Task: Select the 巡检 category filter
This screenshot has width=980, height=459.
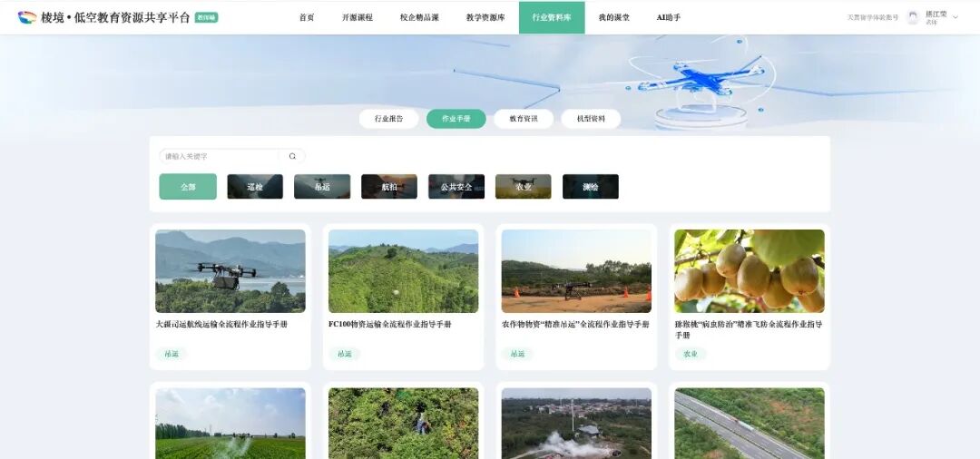Action: [255, 187]
